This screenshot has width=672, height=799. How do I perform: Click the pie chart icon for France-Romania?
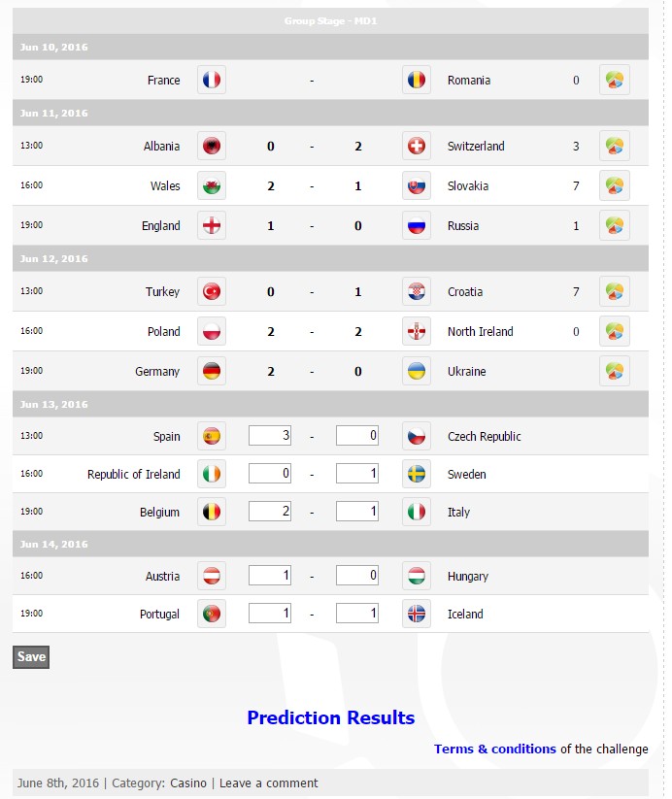pyautogui.click(x=614, y=80)
